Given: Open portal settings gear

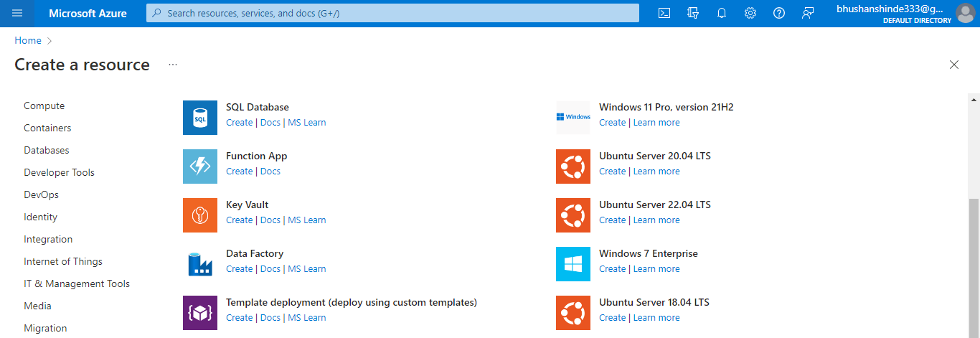Looking at the screenshot, I should pyautogui.click(x=750, y=13).
